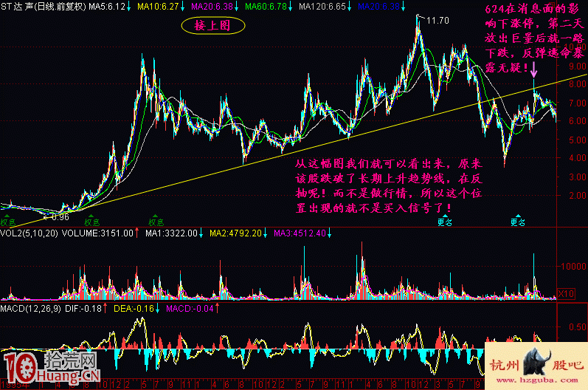
Task: Select the white MA120:6.65 indicator label
Action: point(322,7)
